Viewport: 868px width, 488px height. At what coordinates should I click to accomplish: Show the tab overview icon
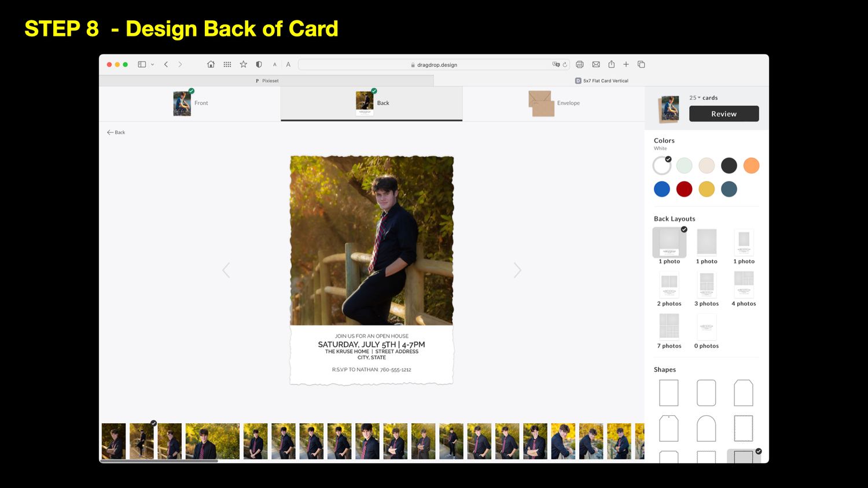pos(641,64)
